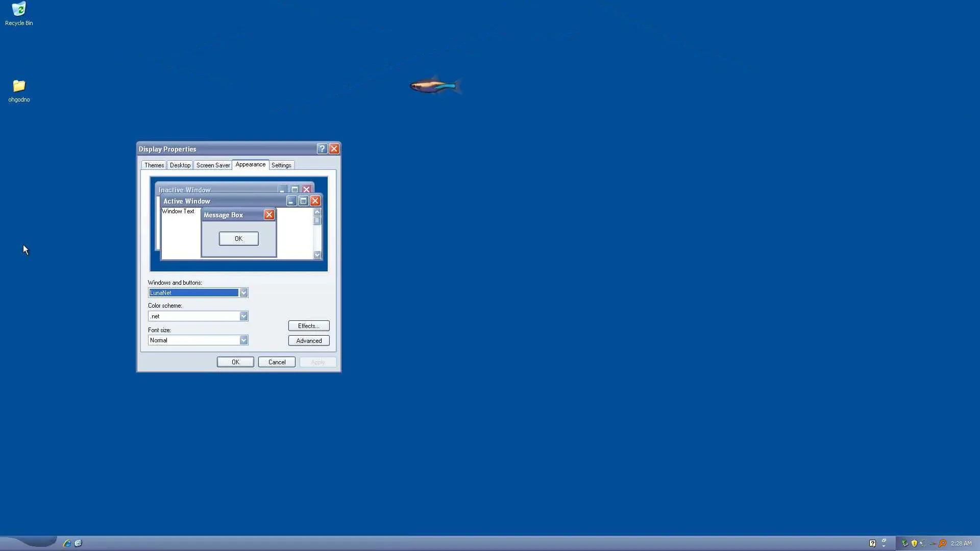The image size is (980, 551).
Task: Click the Advanced button
Action: coord(309,341)
